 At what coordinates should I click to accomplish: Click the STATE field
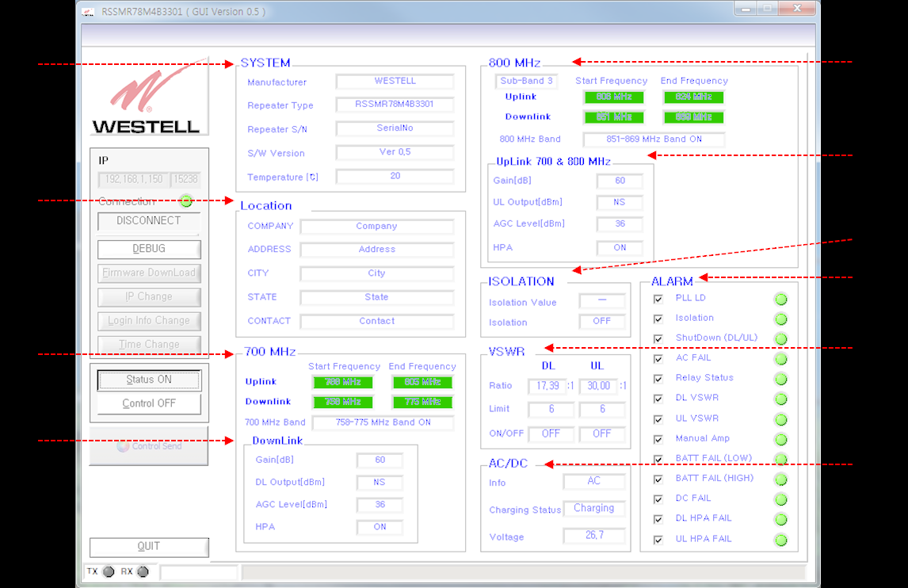pos(376,297)
